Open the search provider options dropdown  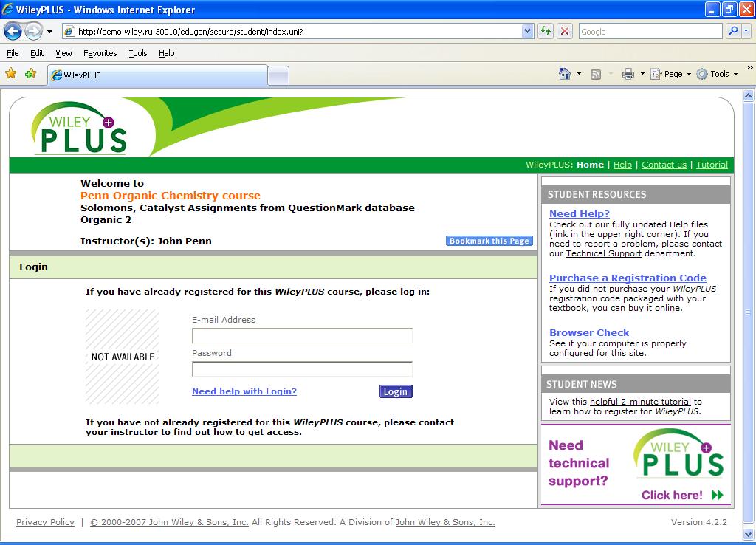pyautogui.click(x=746, y=31)
